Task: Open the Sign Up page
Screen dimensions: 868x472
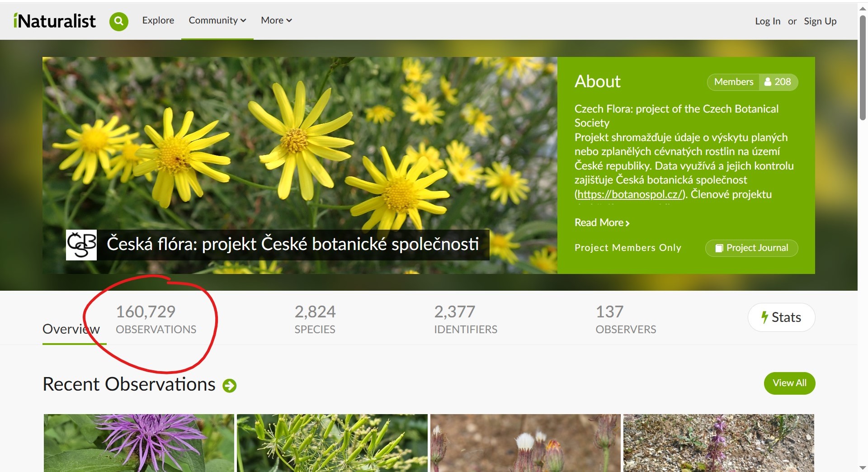Action: pyautogui.click(x=820, y=21)
